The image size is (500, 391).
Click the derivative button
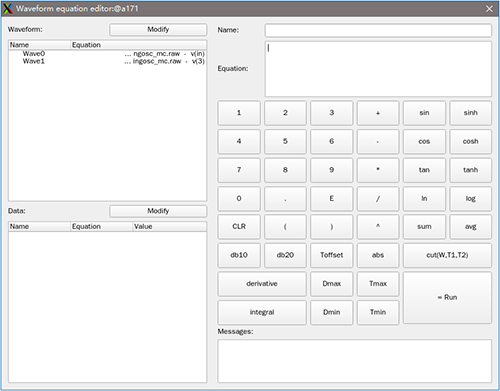262,284
